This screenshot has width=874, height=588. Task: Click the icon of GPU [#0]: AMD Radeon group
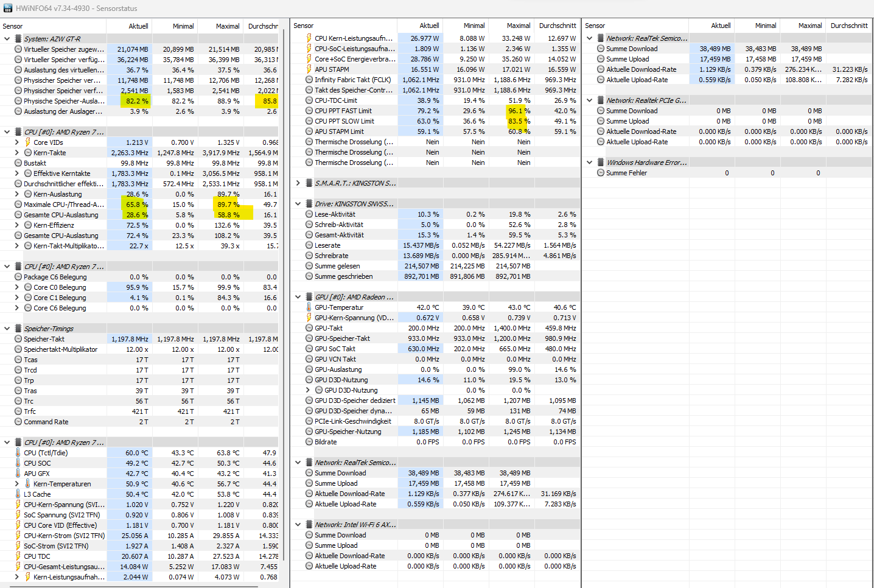(309, 297)
